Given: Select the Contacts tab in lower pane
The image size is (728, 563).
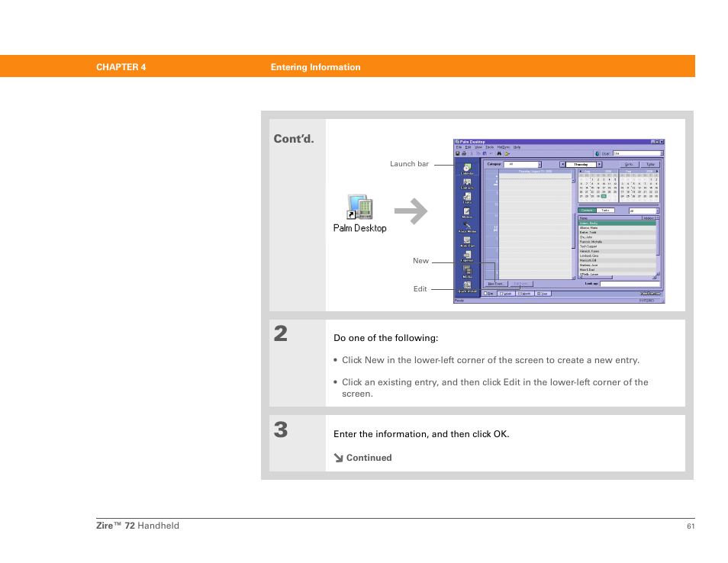Looking at the screenshot, I should click(587, 211).
